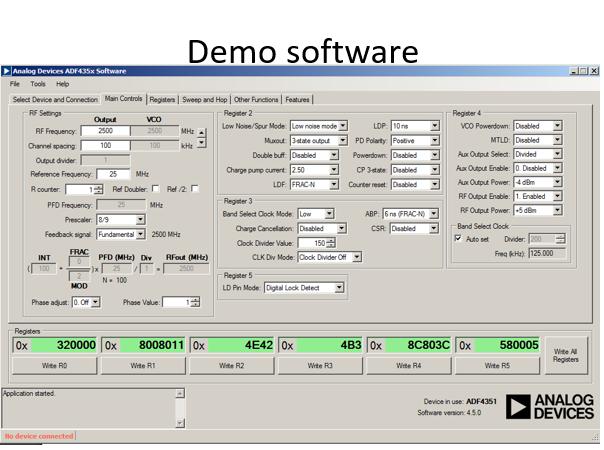
Task: Enable the Ref /2 checkbox
Action: click(x=195, y=189)
